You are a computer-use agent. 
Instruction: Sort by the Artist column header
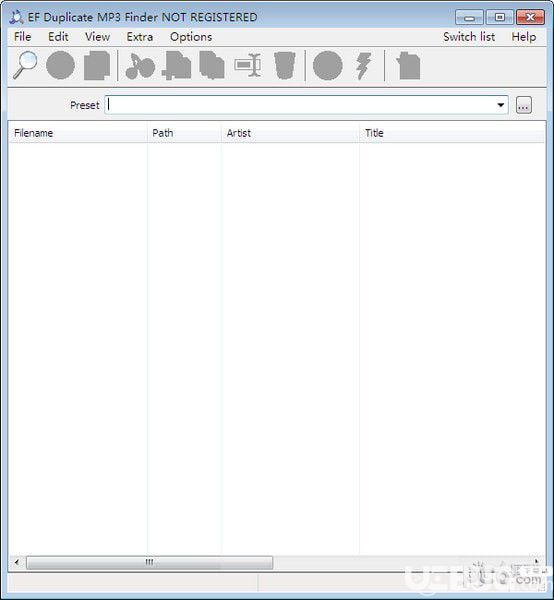point(290,133)
